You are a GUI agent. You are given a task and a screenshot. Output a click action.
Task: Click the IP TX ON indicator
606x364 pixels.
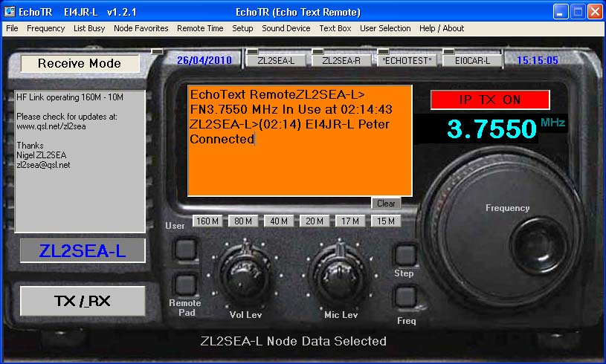click(490, 100)
